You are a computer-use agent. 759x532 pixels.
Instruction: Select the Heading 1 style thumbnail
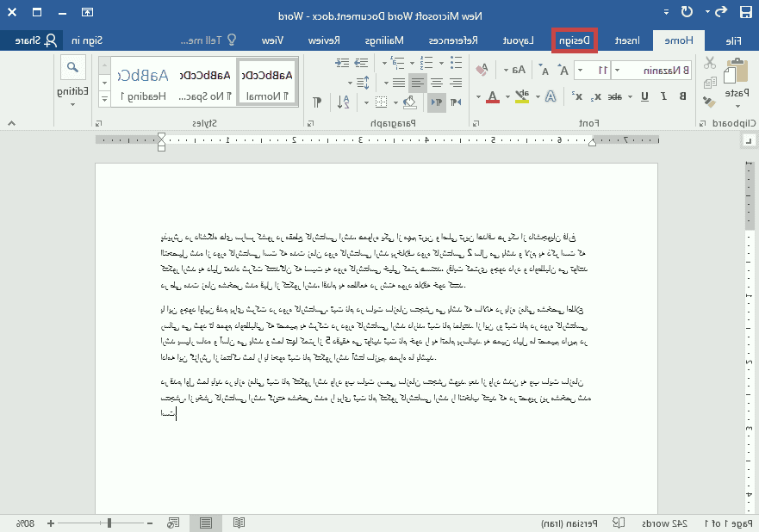tap(136, 84)
